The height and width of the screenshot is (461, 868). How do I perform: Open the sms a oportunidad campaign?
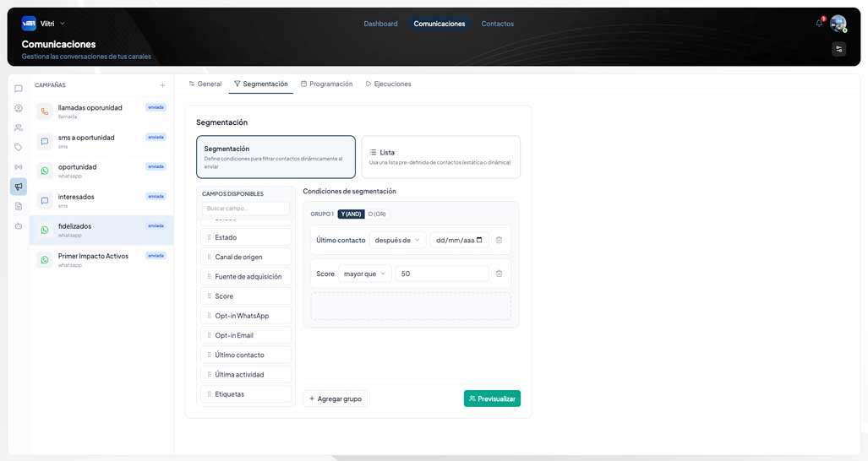(101, 142)
